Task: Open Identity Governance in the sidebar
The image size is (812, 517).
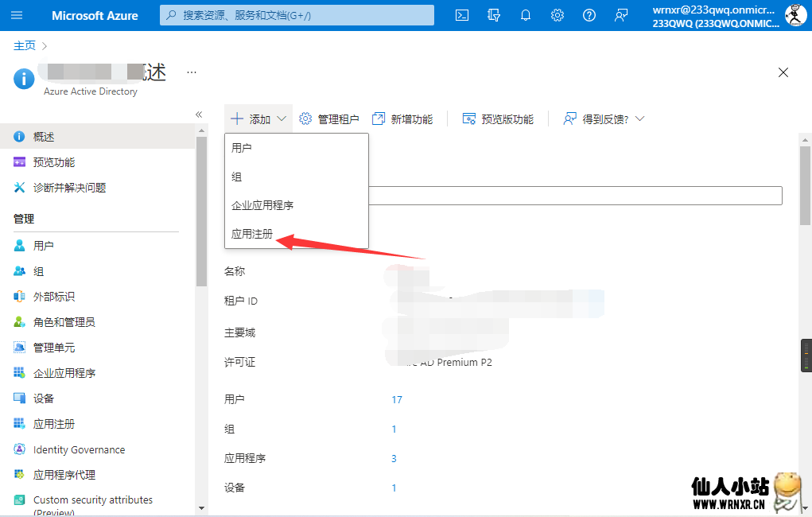Action: 97,449
